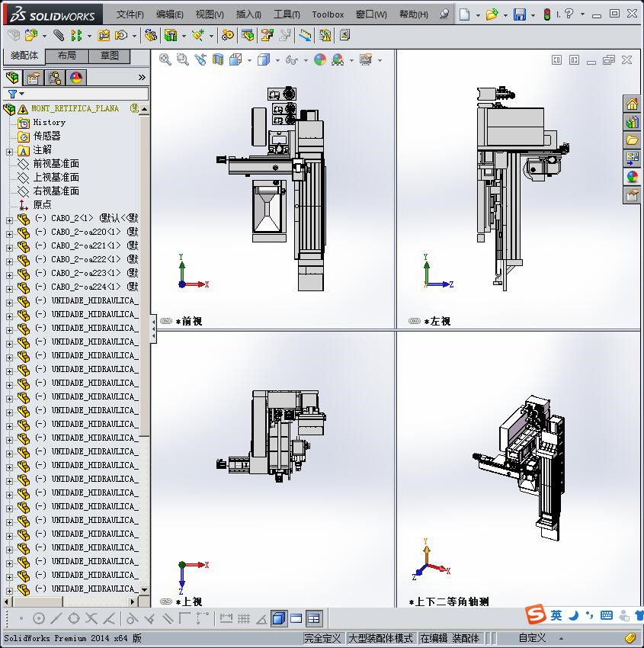Activate four view viewport button
This screenshot has width=644, height=648.
[x=314, y=618]
